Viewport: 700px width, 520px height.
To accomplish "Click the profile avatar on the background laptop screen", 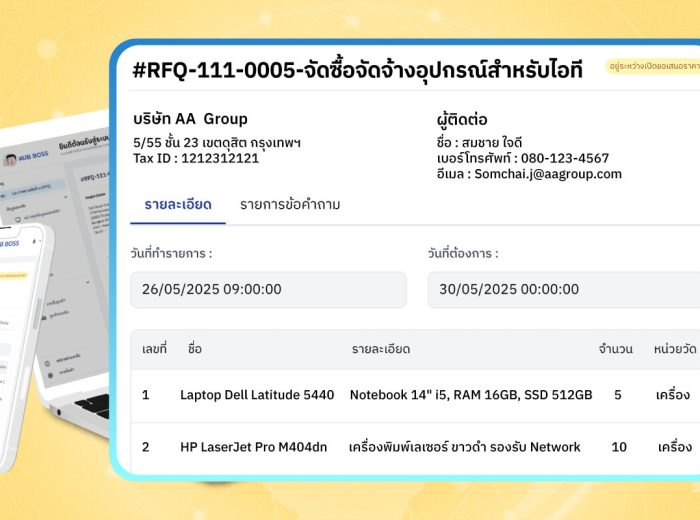I will 10,159.
